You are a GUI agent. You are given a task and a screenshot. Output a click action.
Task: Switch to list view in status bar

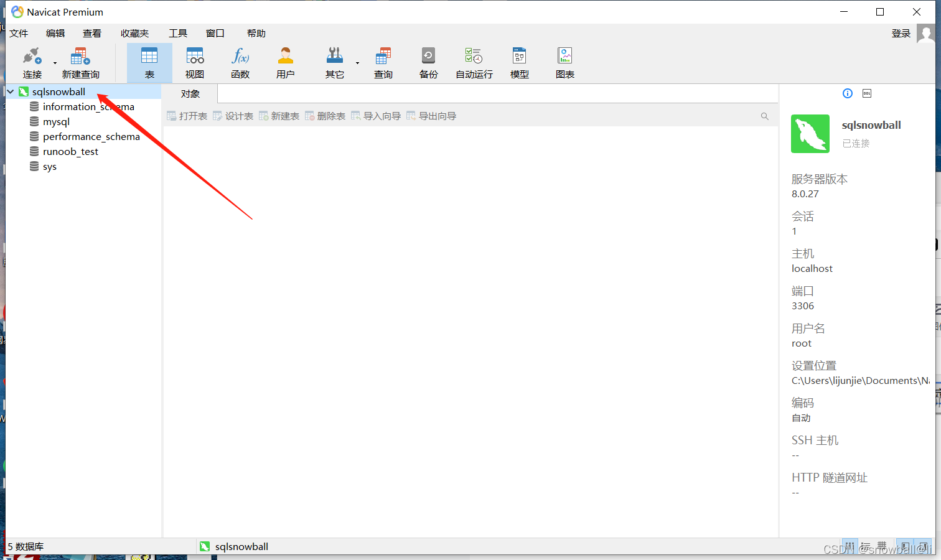[850, 546]
